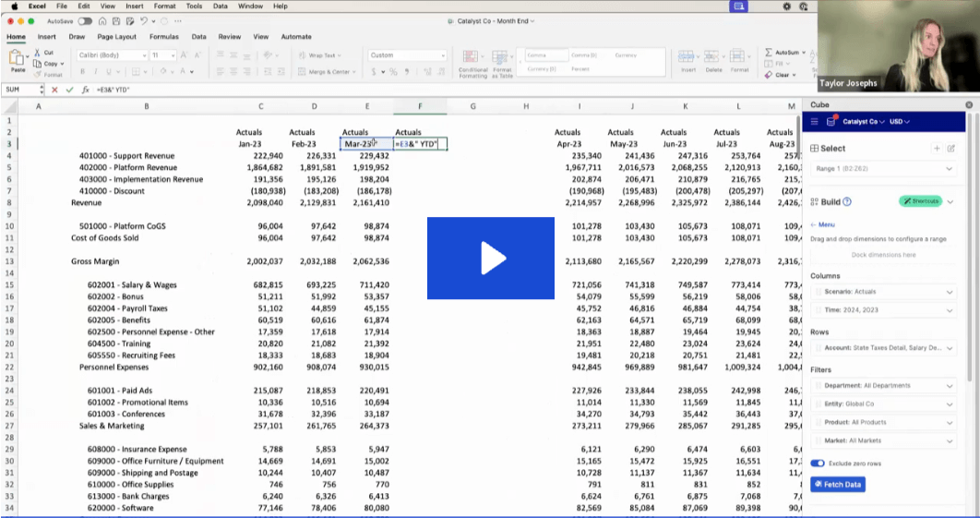Image resolution: width=980 pixels, height=518 pixels.
Task: Play the video with the center play button
Action: pyautogui.click(x=490, y=259)
